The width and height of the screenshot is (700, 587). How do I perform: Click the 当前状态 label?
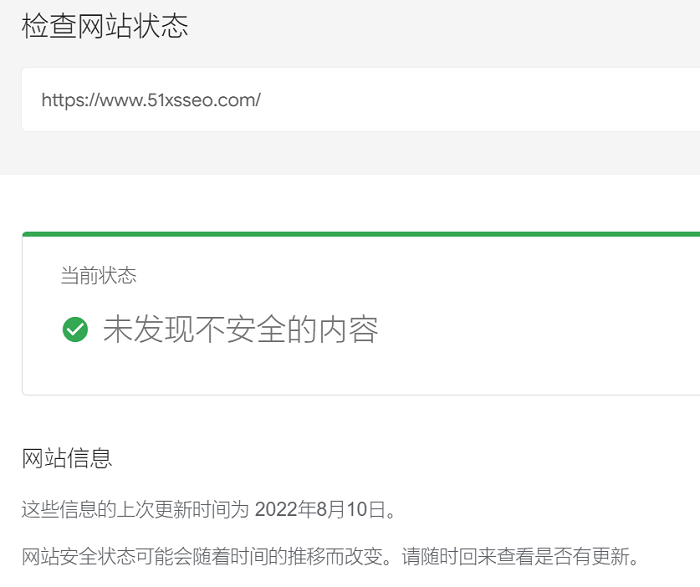(99, 275)
